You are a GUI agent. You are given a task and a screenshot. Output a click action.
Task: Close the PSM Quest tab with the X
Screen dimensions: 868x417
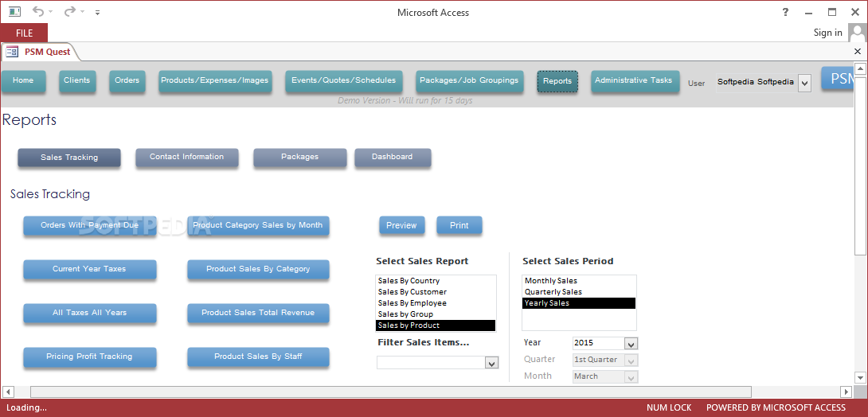pyautogui.click(x=858, y=52)
